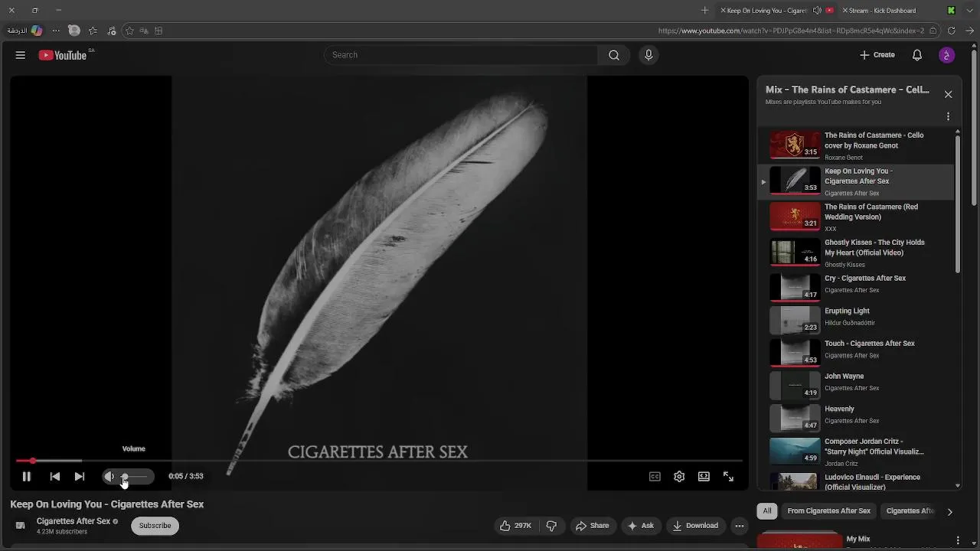Image resolution: width=980 pixels, height=551 pixels.
Task: Share the video
Action: tap(592, 526)
